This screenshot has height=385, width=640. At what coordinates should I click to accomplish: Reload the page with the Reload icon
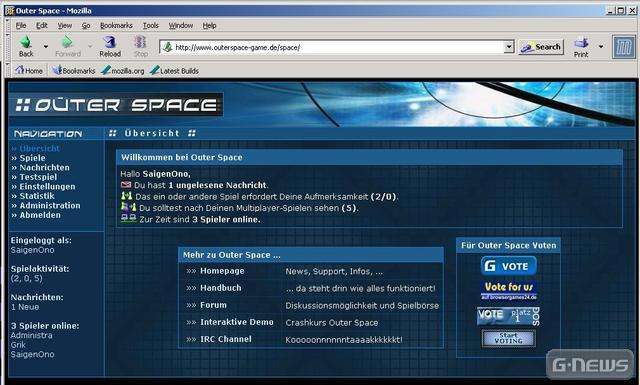109,42
